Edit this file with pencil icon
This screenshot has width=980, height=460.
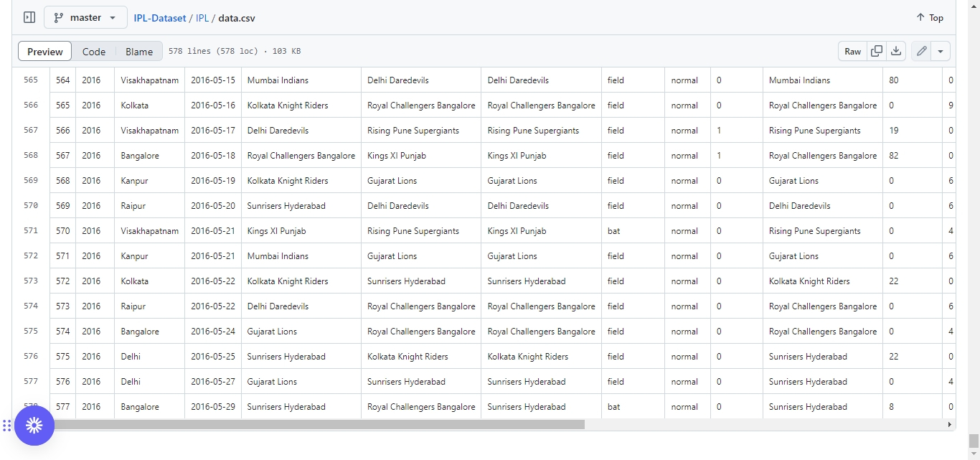922,52
